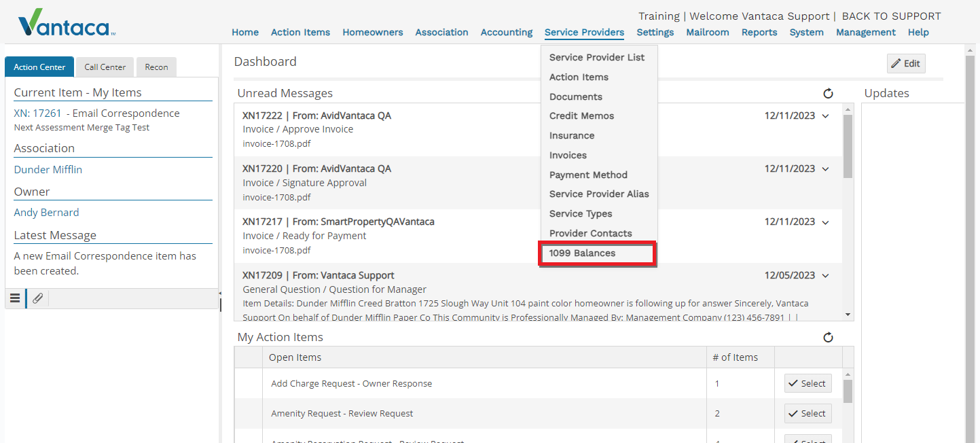Open the Management menu
The height and width of the screenshot is (443, 980).
click(866, 32)
